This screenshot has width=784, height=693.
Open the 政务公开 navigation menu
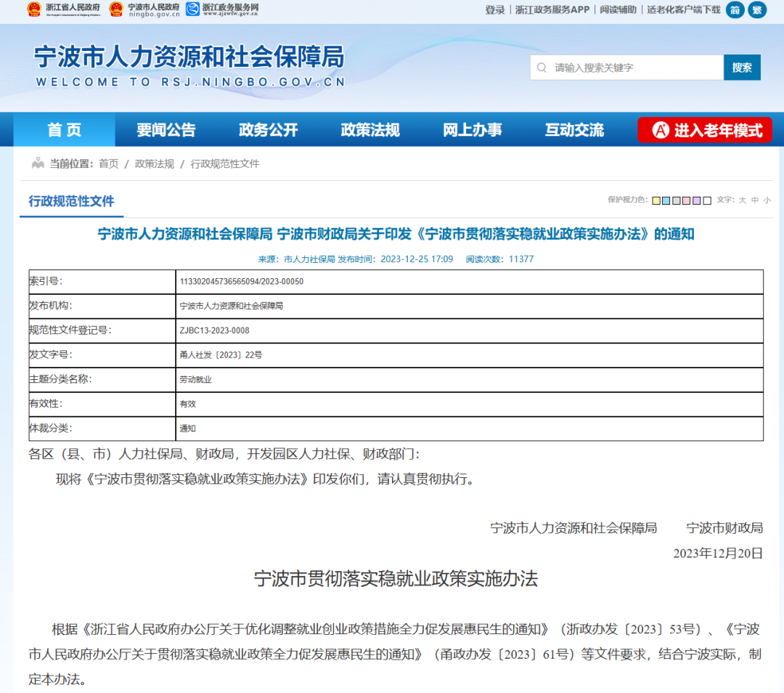(269, 131)
